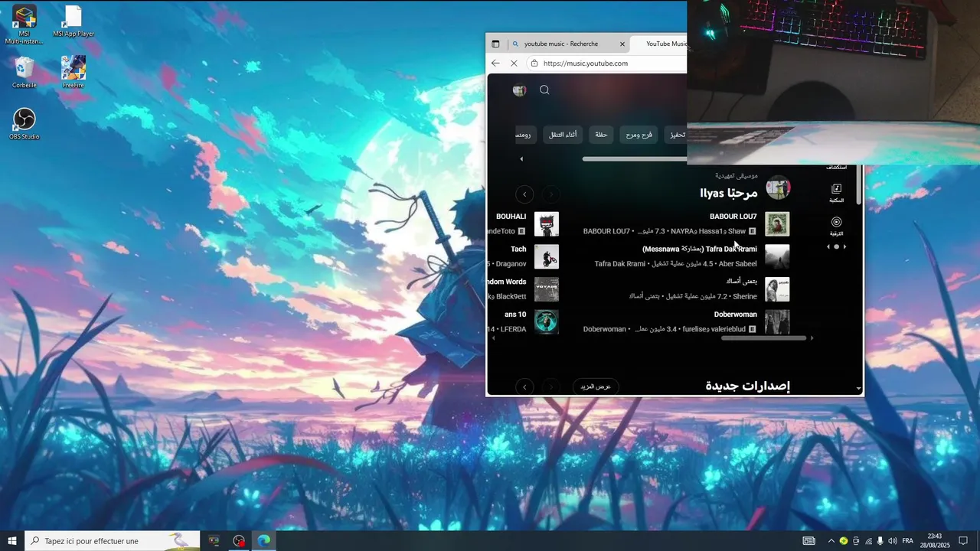This screenshot has height=551, width=980.
Task: Select the 'أثناء التنقل' mood chip
Action: 563,135
